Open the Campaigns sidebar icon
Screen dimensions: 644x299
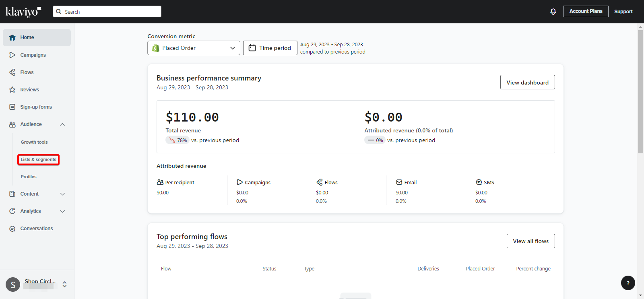[x=12, y=55]
